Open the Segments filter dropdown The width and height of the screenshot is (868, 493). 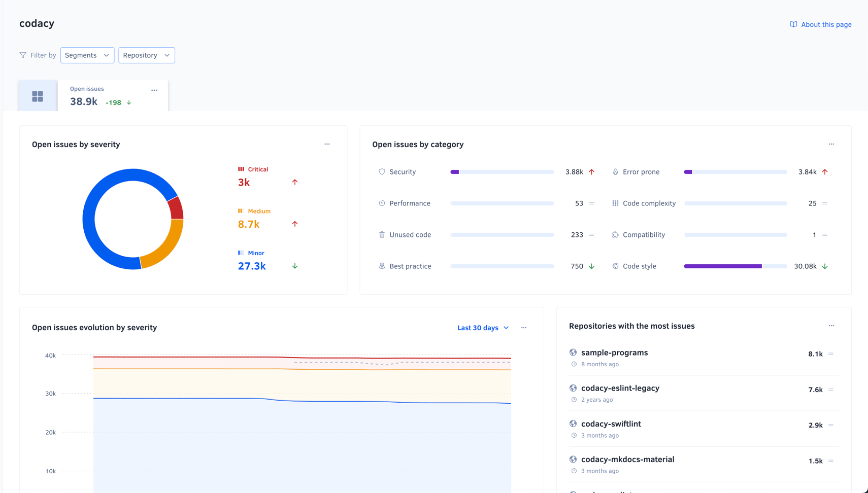coord(87,55)
